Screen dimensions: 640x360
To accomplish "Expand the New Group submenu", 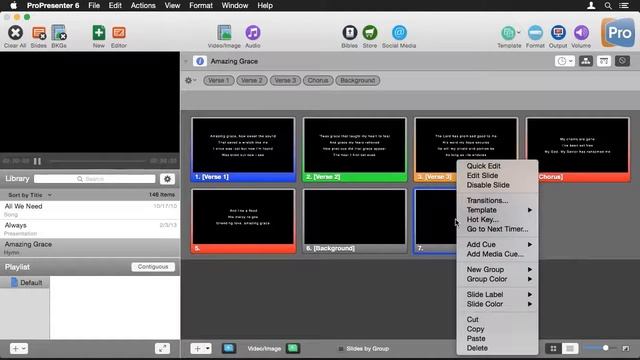I will (x=497, y=269).
